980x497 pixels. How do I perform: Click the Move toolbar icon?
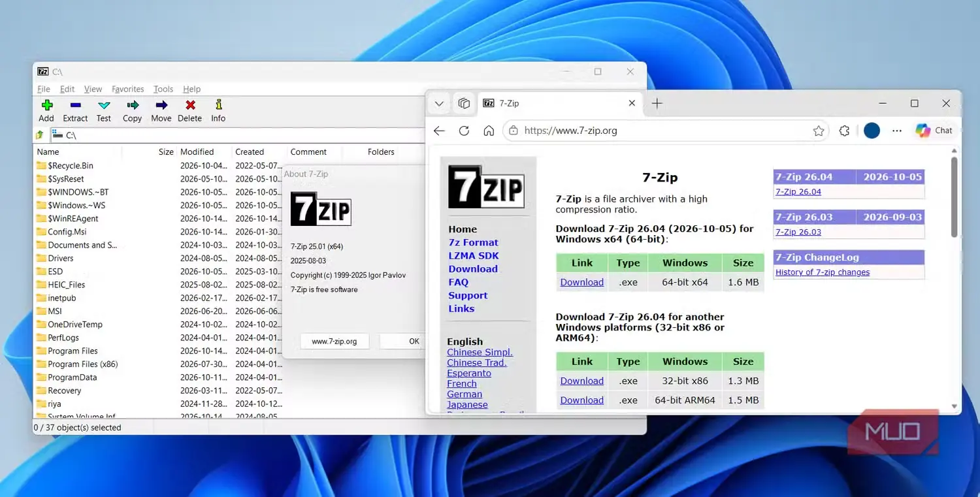point(161,110)
